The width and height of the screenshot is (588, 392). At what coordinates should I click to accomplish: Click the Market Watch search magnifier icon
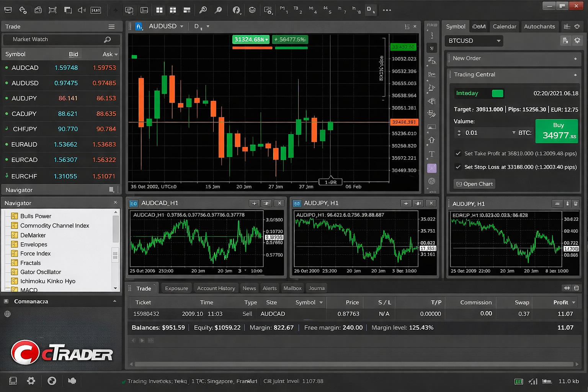coord(108,39)
